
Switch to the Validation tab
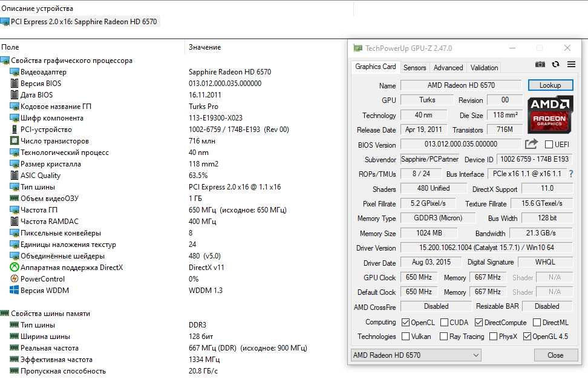(484, 68)
